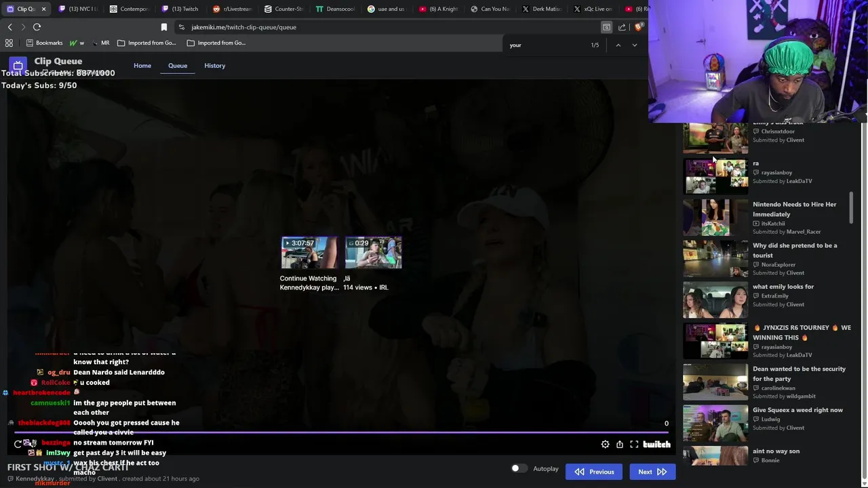Click 'Ludwig' channel name
Viewport: 868px width, 488px height.
pyautogui.click(x=771, y=420)
